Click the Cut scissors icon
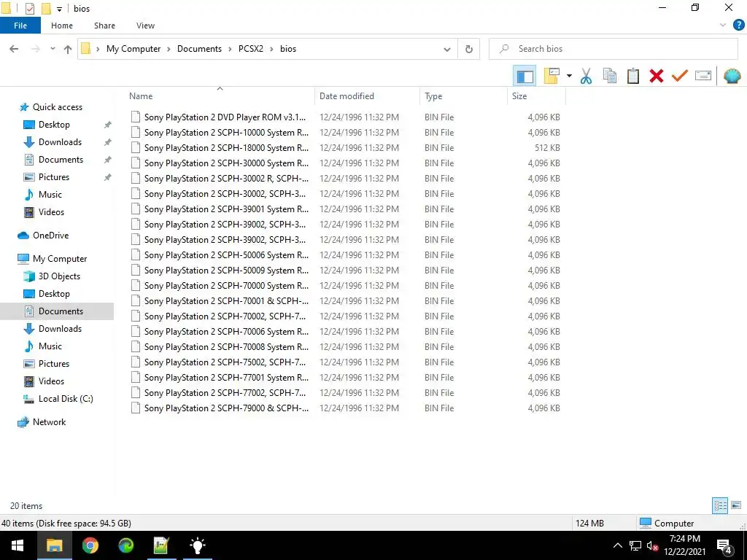The image size is (747, 560). (586, 76)
